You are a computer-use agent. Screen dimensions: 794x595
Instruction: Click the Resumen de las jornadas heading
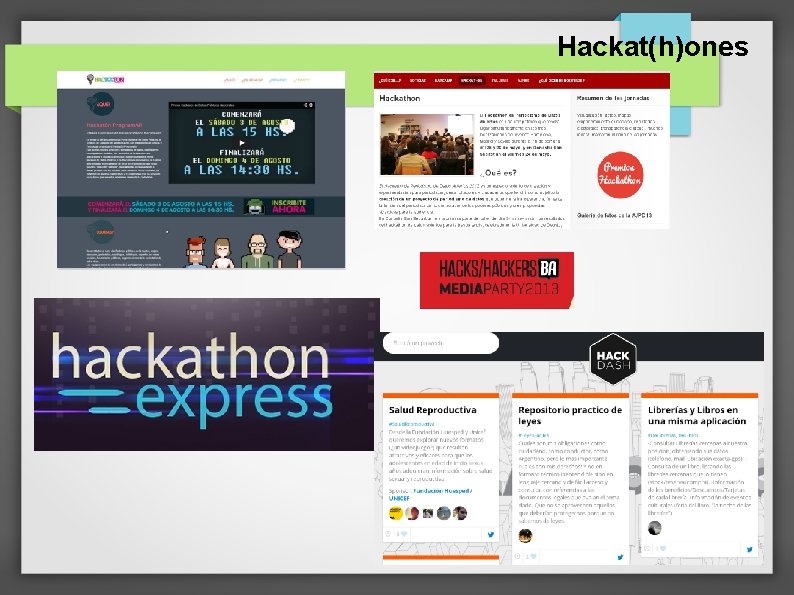pyautogui.click(x=613, y=98)
